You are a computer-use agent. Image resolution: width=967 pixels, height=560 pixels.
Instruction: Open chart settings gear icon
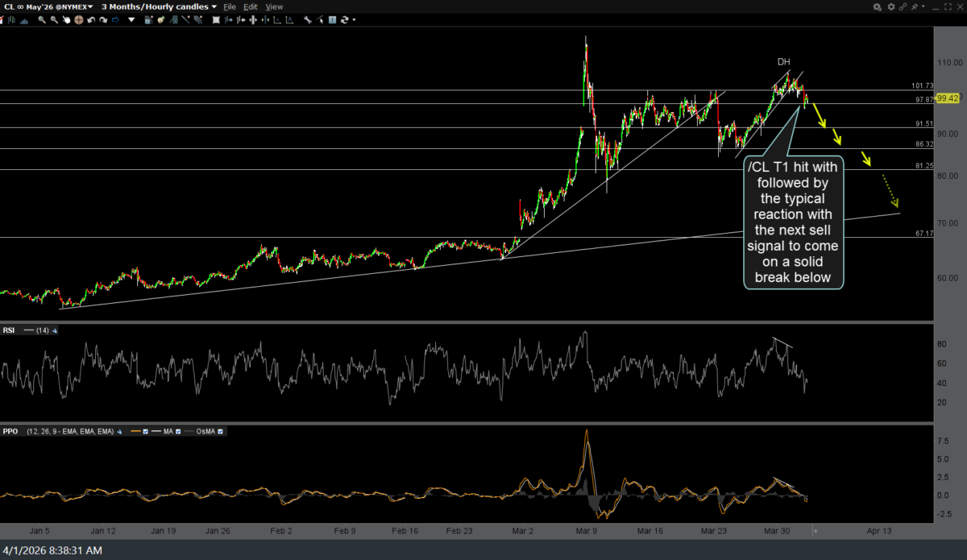[891, 6]
